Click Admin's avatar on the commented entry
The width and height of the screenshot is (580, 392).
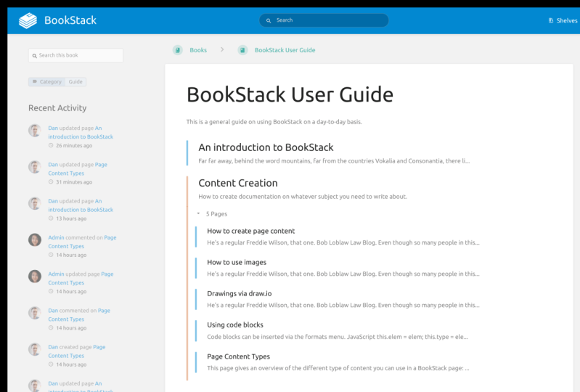(x=35, y=240)
